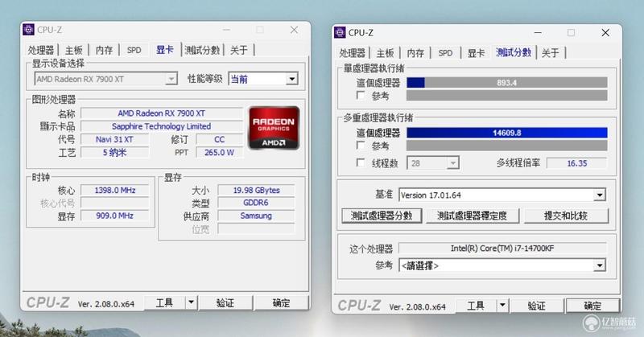Click multi-thread score bar 14609.8

click(x=507, y=133)
